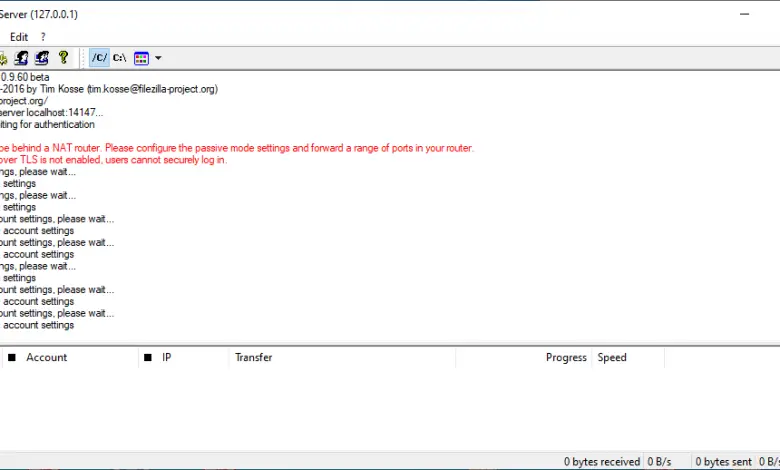Select the 'server localhost:14147...' log line
Image resolution: width=780 pixels, height=470 pixels.
pos(52,113)
